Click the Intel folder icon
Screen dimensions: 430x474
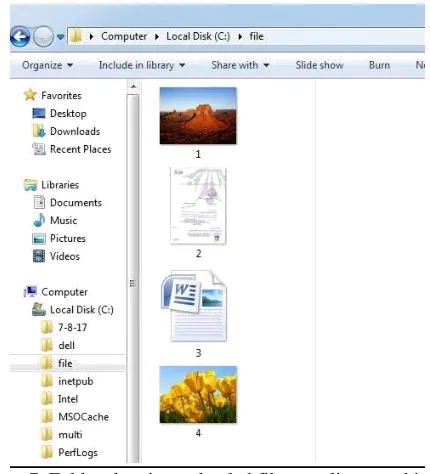pos(47,399)
